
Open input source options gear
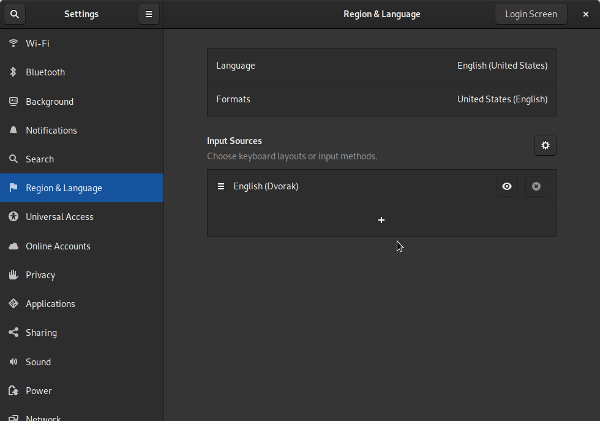544,146
